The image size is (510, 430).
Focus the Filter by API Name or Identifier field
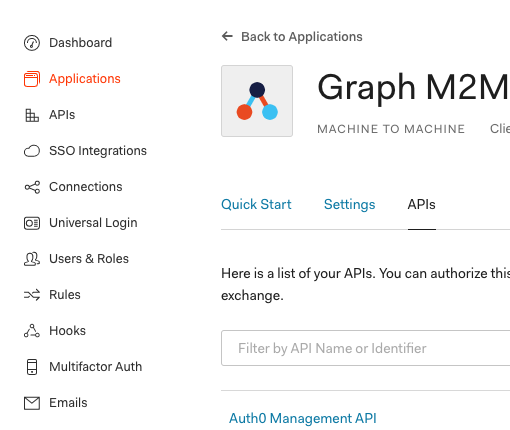point(365,348)
